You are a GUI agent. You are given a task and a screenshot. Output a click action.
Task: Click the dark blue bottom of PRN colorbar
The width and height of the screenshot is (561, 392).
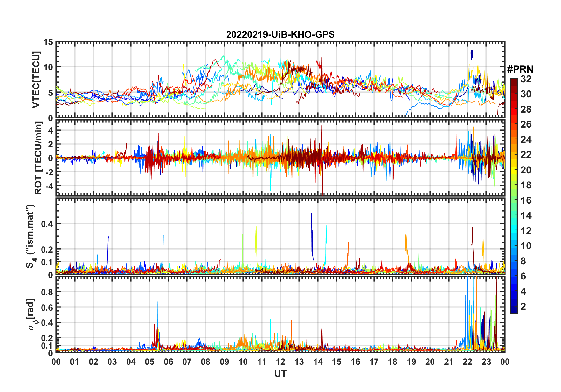(514, 310)
